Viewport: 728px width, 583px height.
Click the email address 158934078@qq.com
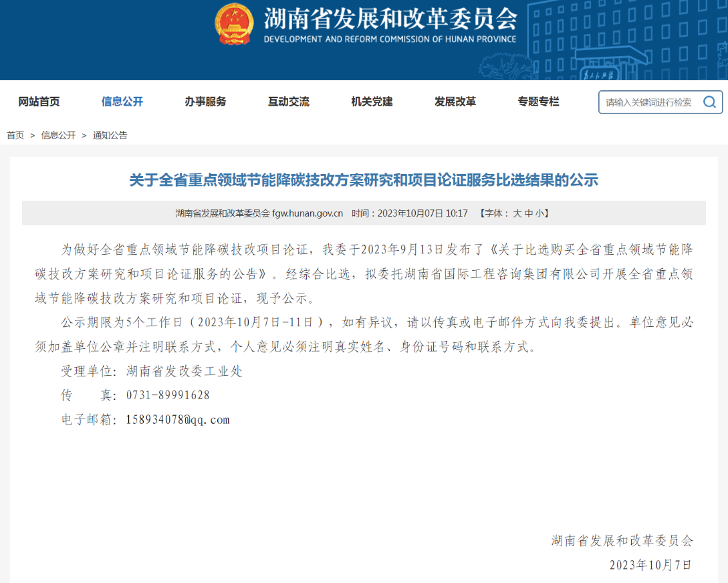tap(178, 420)
